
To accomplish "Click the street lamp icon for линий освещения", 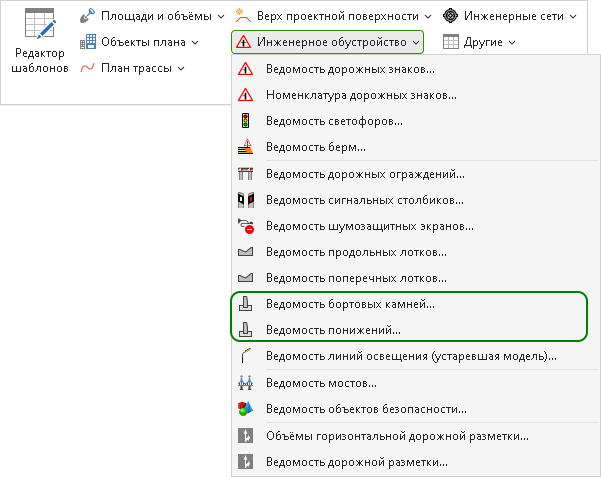I will [245, 356].
